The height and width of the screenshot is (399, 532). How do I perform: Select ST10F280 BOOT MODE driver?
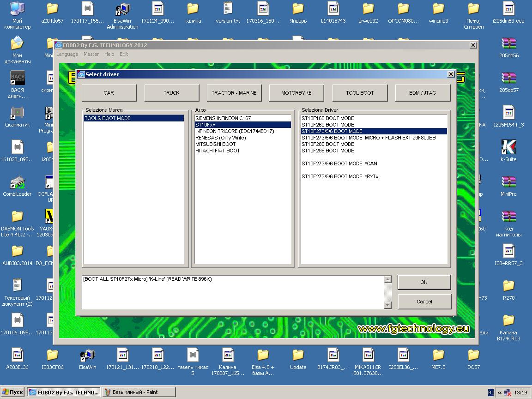click(x=374, y=144)
